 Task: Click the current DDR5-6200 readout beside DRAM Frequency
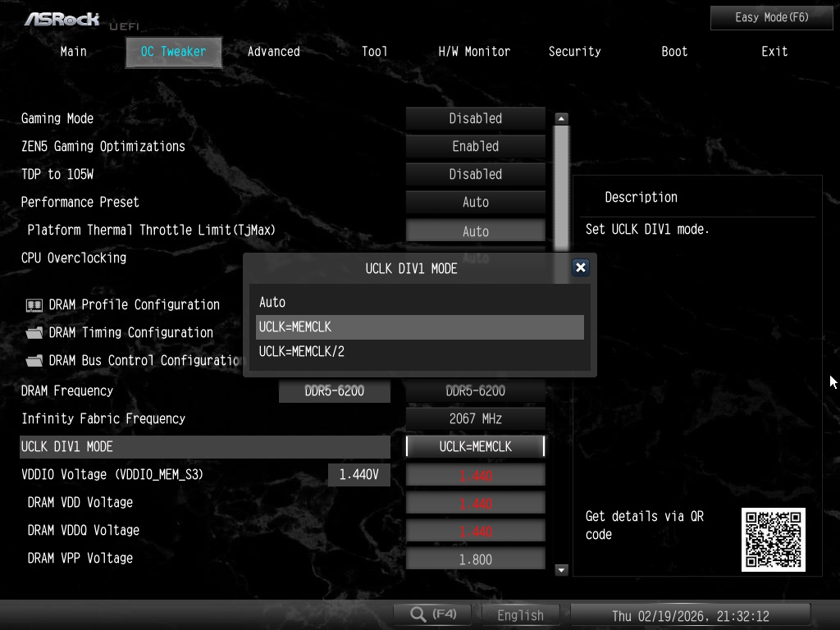335,391
